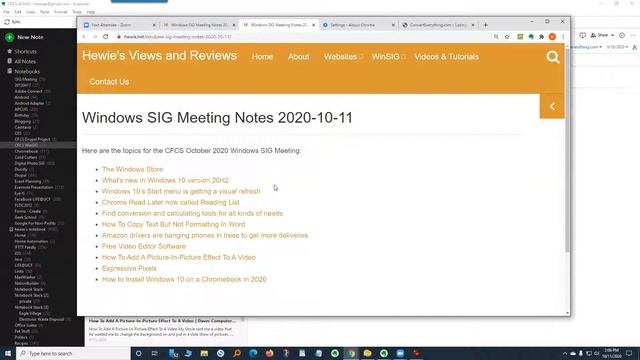Open the Evernote File menu
This screenshot has width=640, height=360.
pyautogui.click(x=6, y=12)
